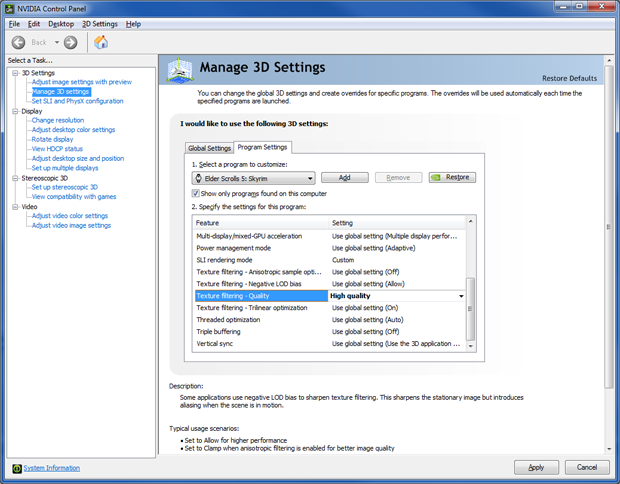The width and height of the screenshot is (620, 484).
Task: Select Manage 3D settings in task tree
Action: coord(61,92)
